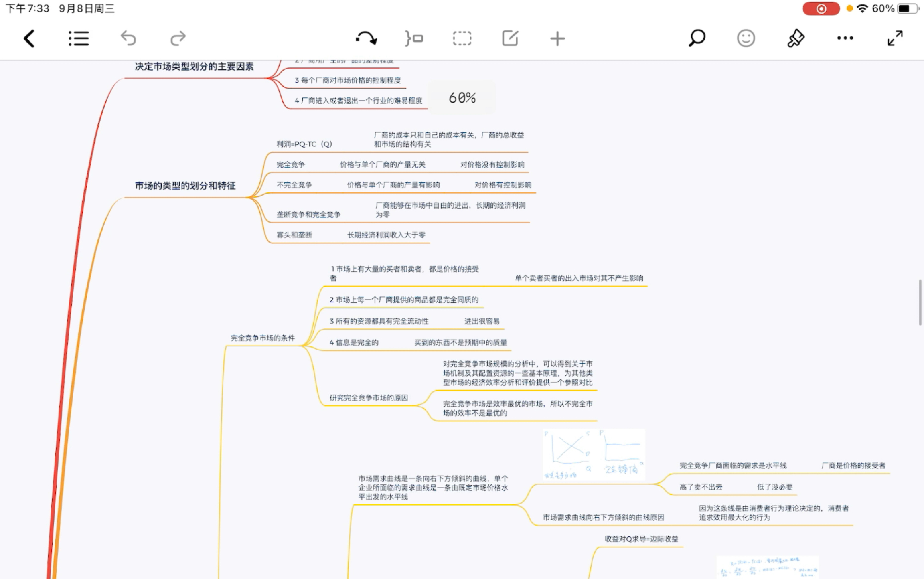924x579 pixels.
Task: Select node 研究完全竞争市场的原因
Action: point(369,398)
